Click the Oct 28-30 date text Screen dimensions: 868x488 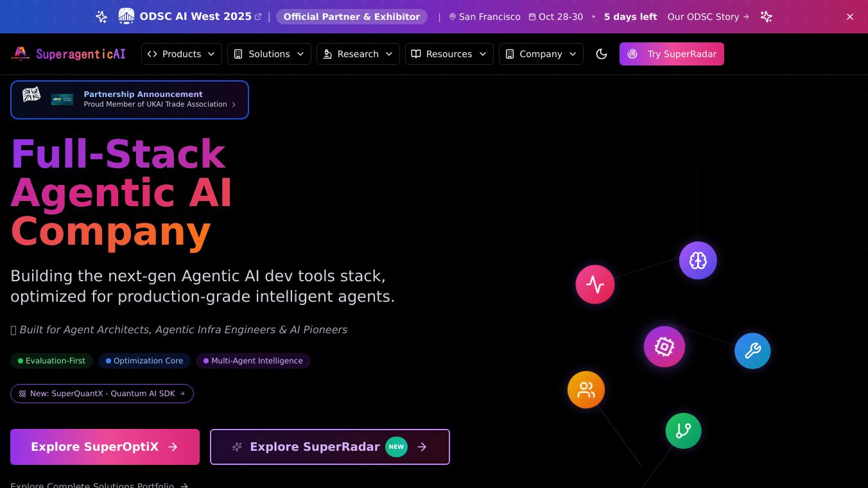pyautogui.click(x=556, y=17)
